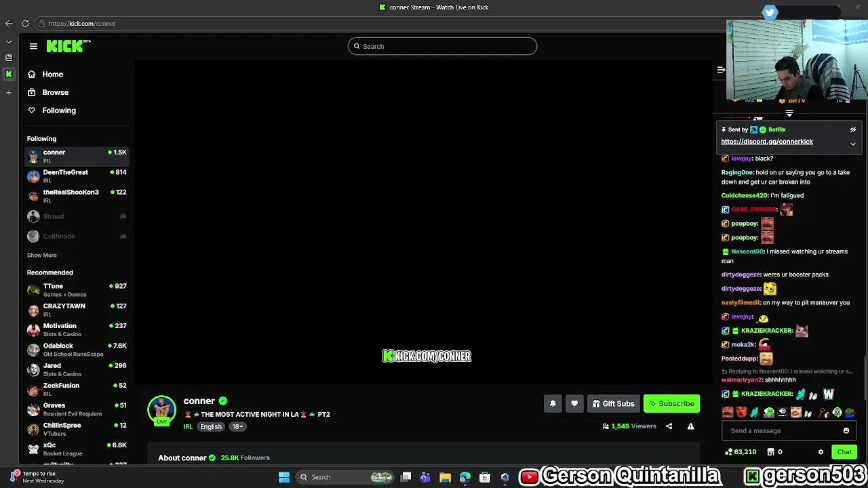Share the stream with the share icon
This screenshot has height=488, width=868.
(x=669, y=426)
